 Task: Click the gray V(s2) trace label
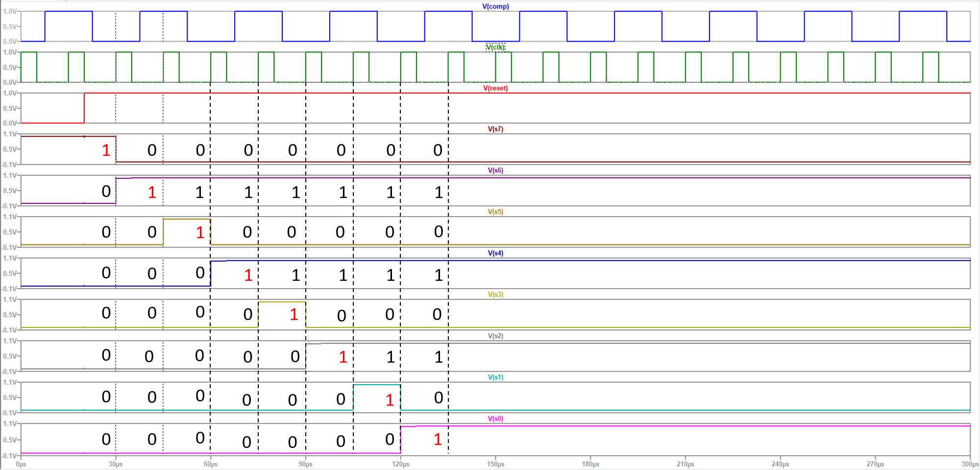pyautogui.click(x=495, y=336)
